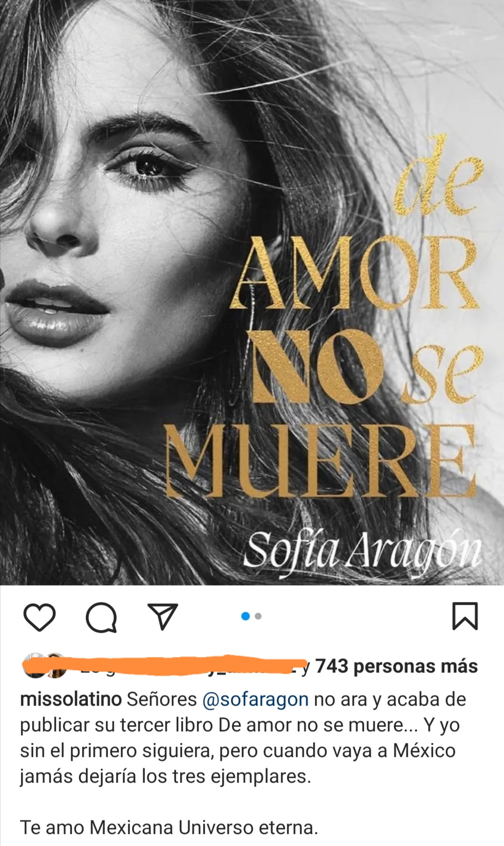
Task: Share the post using the paper plane icon
Action: tap(163, 616)
